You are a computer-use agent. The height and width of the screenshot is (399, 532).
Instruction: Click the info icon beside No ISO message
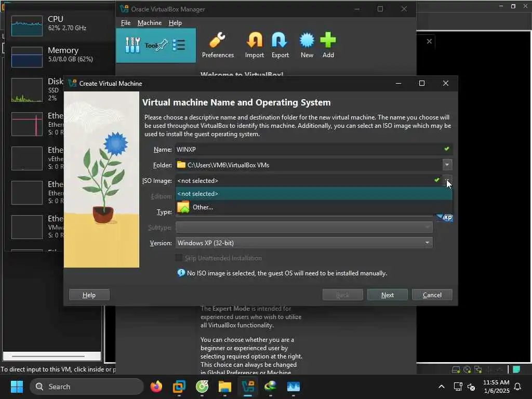pyautogui.click(x=181, y=272)
